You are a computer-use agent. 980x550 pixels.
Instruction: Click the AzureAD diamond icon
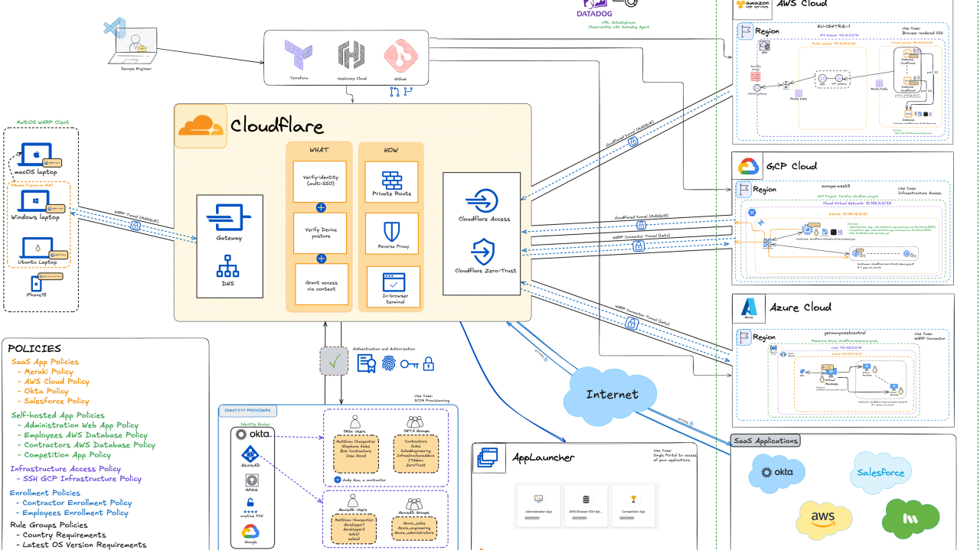pos(252,454)
